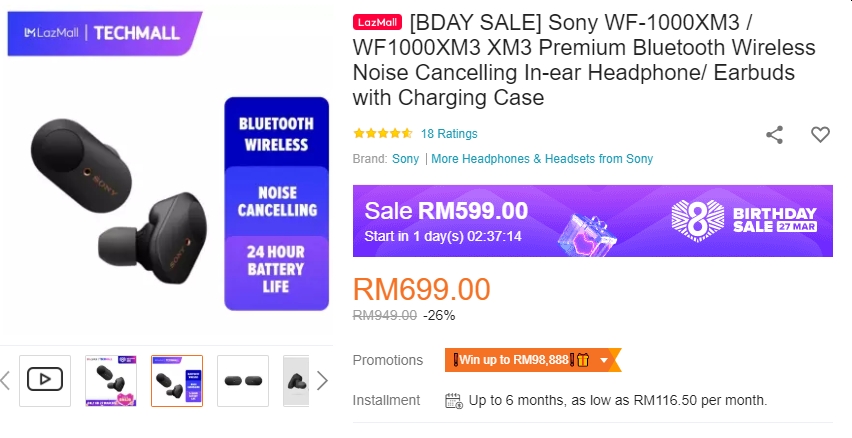Image resolution: width=852 pixels, height=438 pixels.
Task: Select the pair of earbuds front view thumbnail
Action: [243, 380]
